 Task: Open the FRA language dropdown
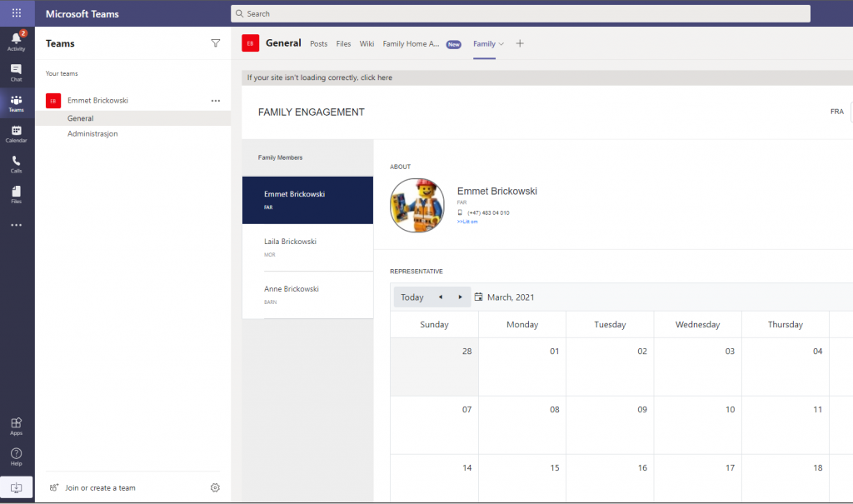coord(837,112)
